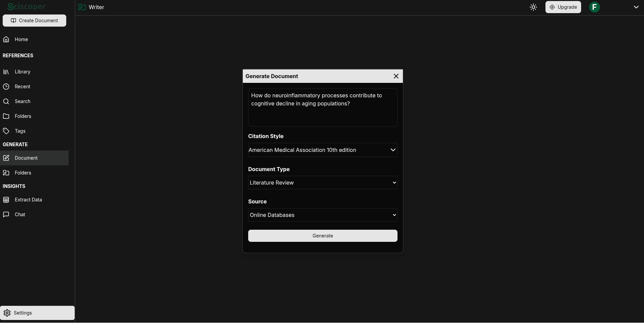Open Recent via the clock icon

(6, 87)
